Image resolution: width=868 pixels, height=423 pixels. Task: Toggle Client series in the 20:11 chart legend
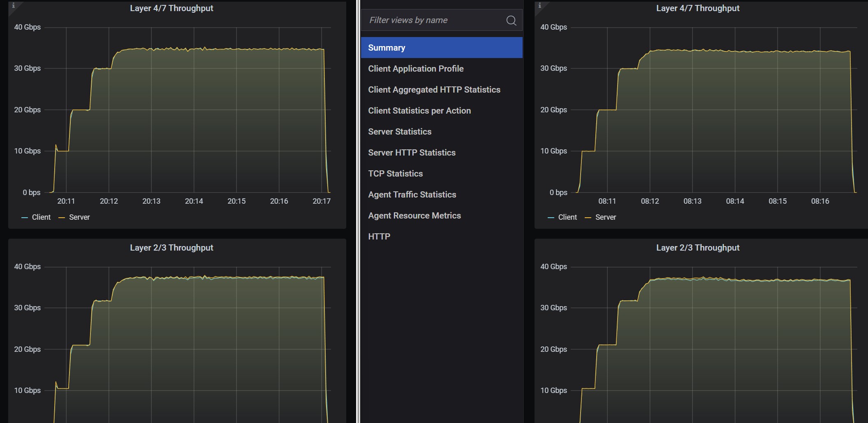(41, 217)
